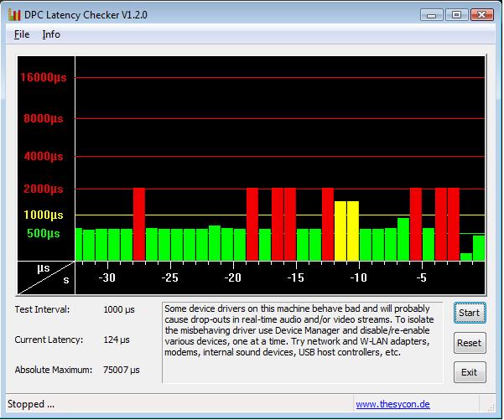Screen dimensions: 504x420
Task: Click the Start button
Action: [x=470, y=313]
